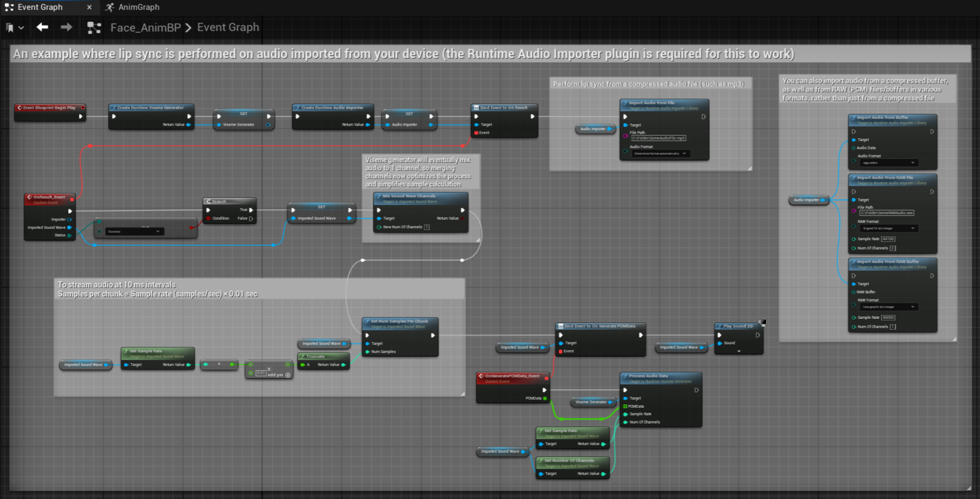980x499 pixels.
Task: Select the Bind Event to On Result node
Action: pyautogui.click(x=504, y=120)
